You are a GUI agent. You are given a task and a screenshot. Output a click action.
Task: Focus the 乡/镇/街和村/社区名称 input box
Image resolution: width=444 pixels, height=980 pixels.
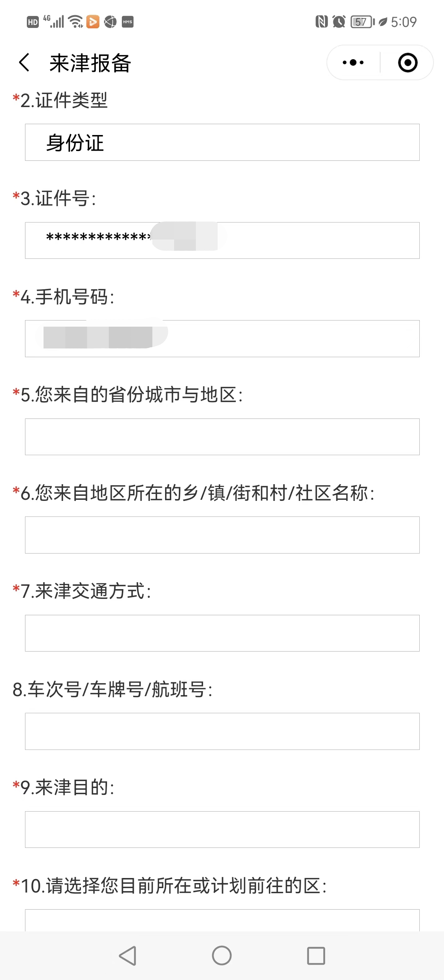tap(222, 535)
